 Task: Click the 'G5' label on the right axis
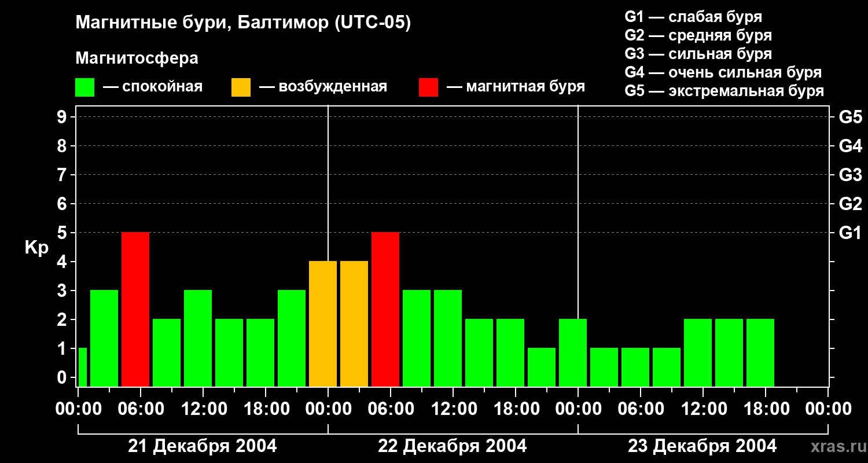click(x=851, y=117)
